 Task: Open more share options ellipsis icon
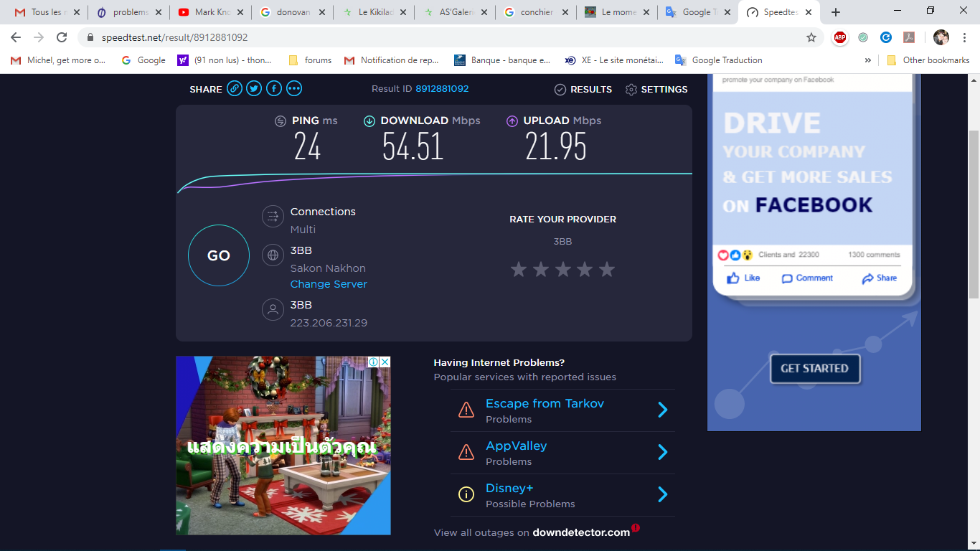tap(294, 89)
